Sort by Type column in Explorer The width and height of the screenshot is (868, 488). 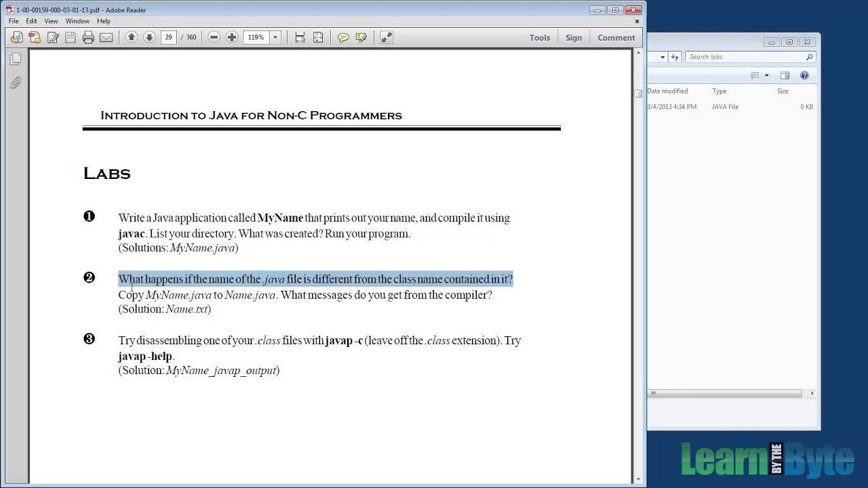719,91
